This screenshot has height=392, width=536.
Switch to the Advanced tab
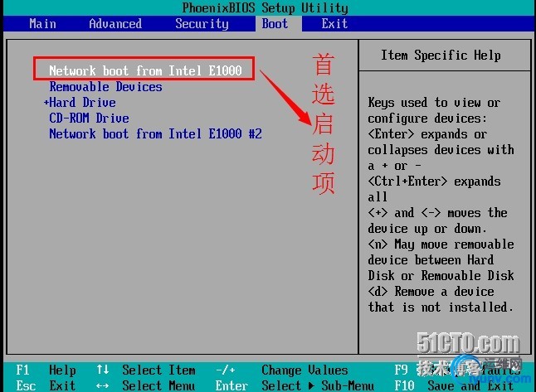click(115, 24)
